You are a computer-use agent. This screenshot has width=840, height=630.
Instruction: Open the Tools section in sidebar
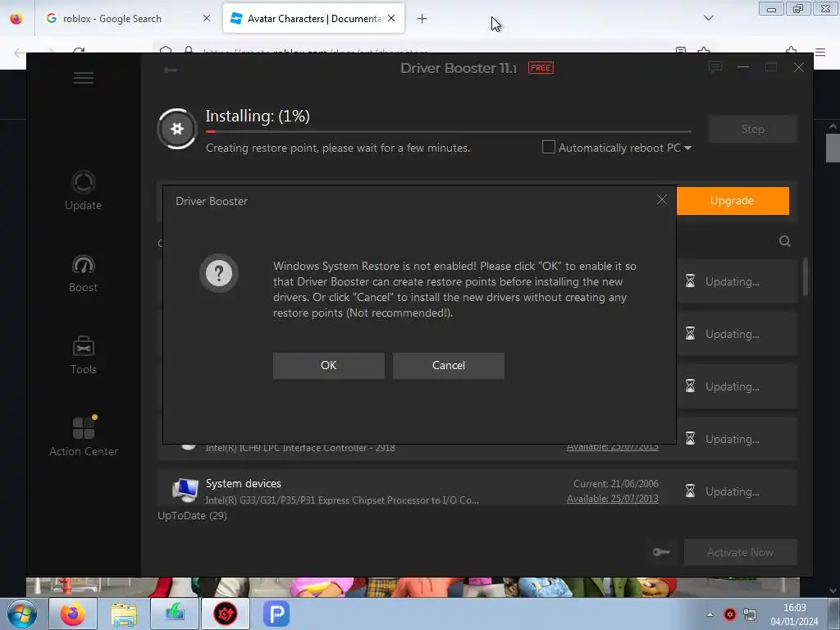point(83,356)
